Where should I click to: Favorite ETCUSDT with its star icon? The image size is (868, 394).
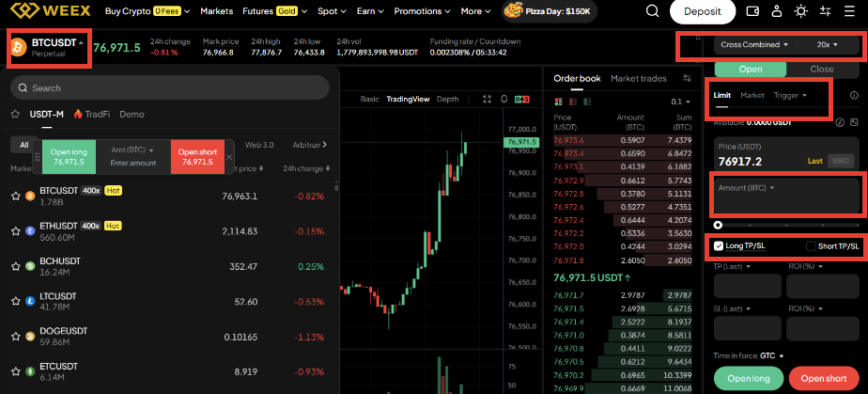click(x=15, y=371)
